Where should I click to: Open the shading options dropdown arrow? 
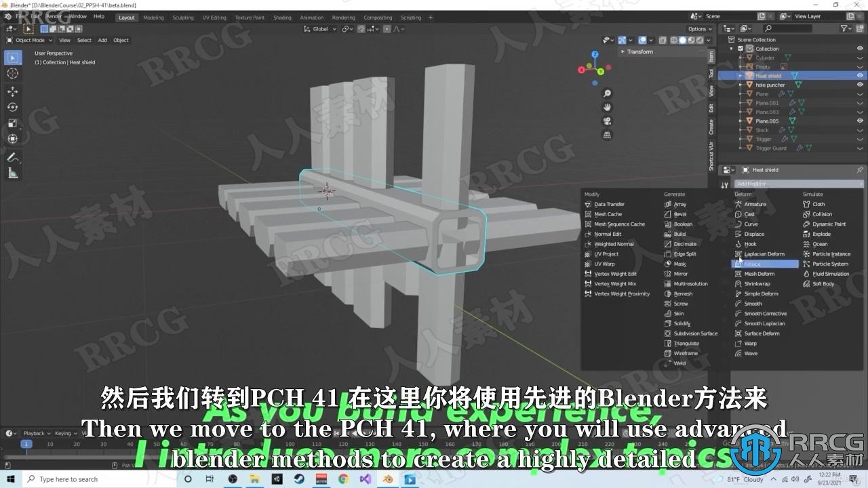pos(710,40)
